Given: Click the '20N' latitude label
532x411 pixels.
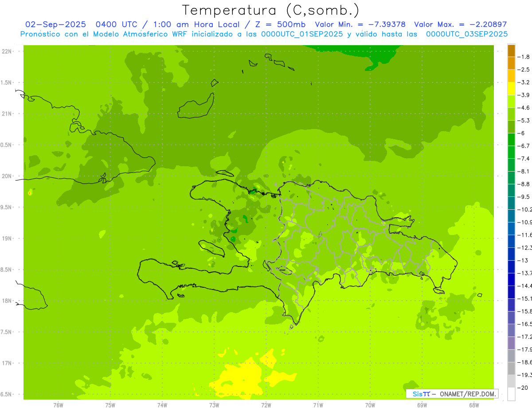Looking at the screenshot, I should point(6,176).
